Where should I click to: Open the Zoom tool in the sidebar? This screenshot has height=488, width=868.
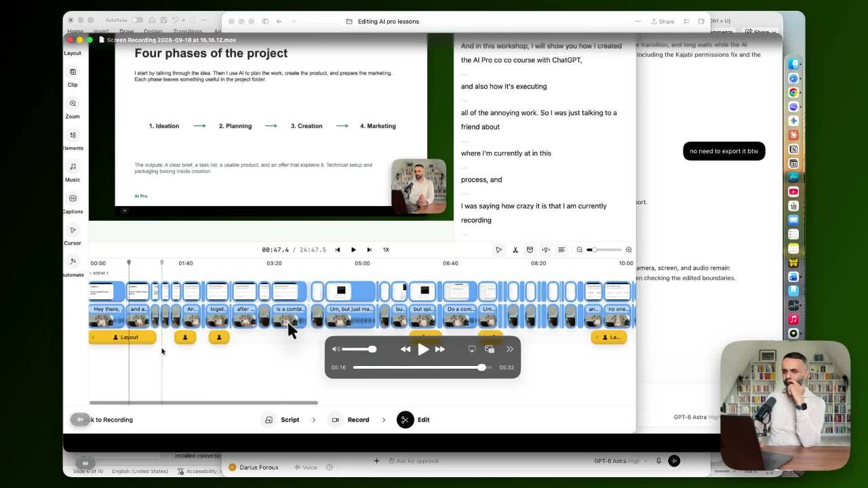tap(73, 108)
